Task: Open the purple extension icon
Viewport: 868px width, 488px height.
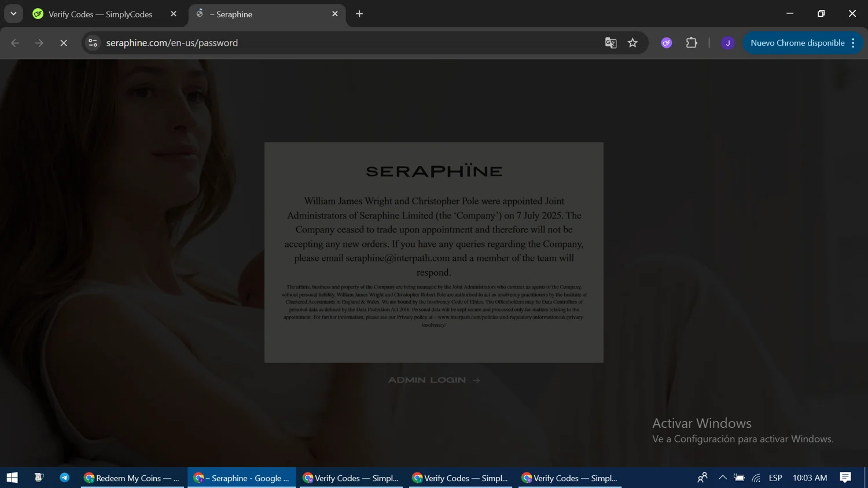Action: pos(667,43)
